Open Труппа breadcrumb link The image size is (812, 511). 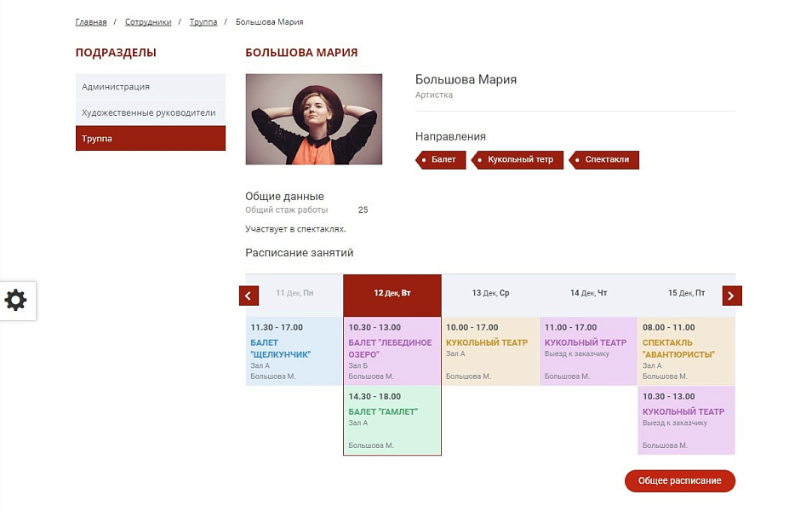[x=203, y=22]
